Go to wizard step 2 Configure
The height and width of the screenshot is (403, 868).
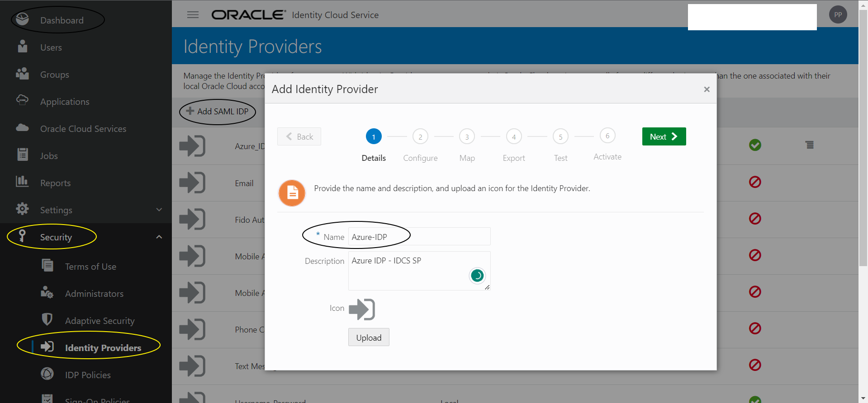point(420,136)
